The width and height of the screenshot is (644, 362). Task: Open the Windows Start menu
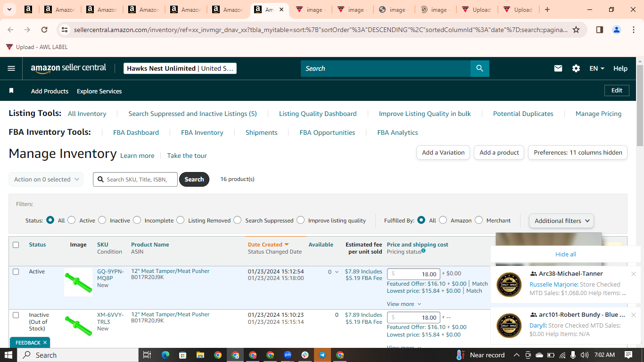pos(8,355)
